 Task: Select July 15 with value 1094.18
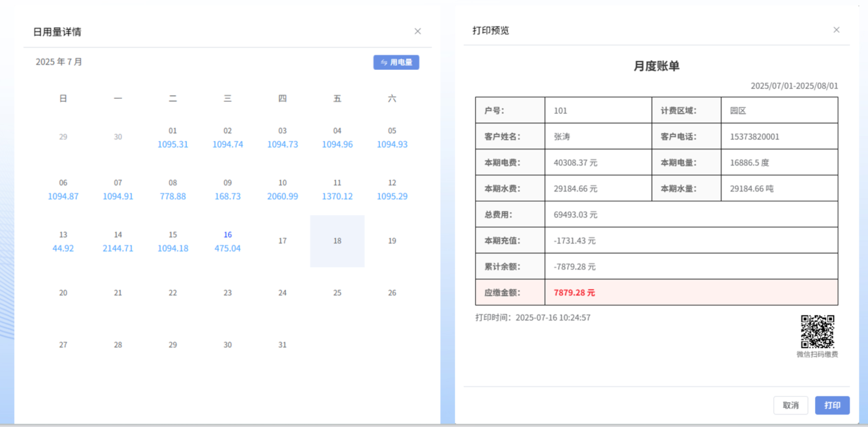point(173,241)
